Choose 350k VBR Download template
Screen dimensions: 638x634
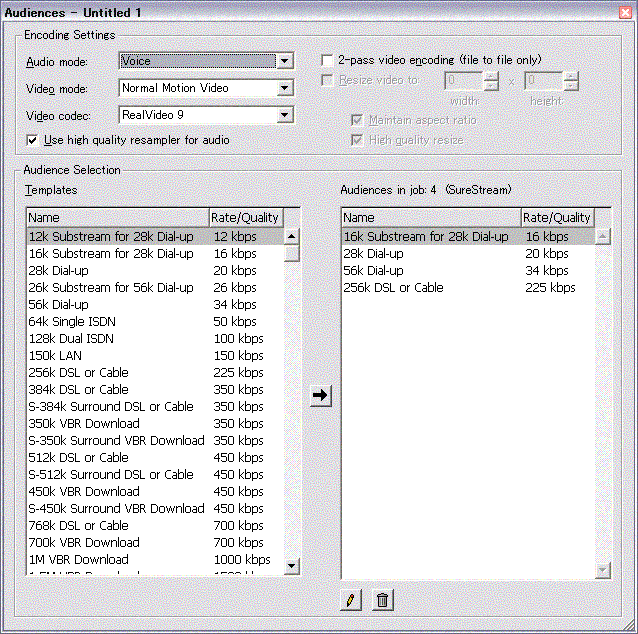click(84, 423)
